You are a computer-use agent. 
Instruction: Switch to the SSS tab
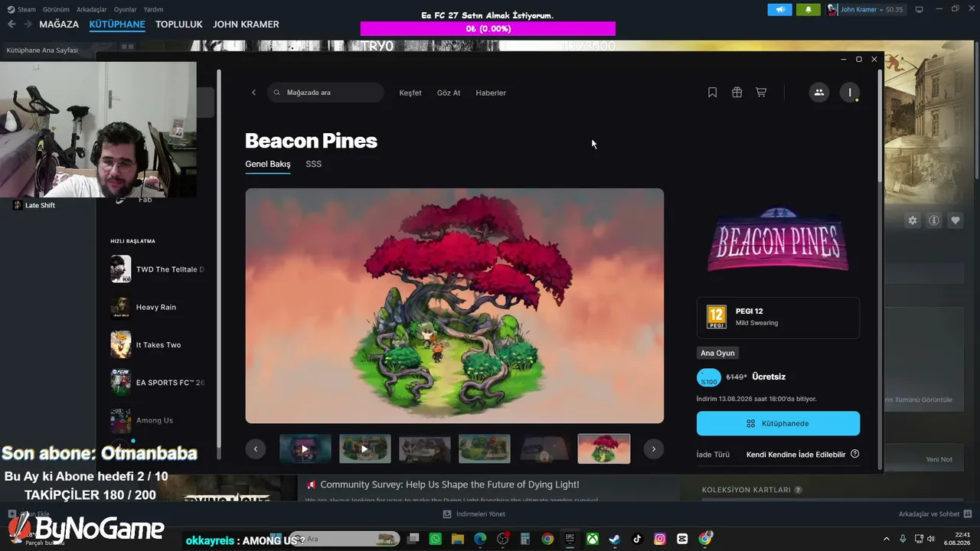(314, 164)
